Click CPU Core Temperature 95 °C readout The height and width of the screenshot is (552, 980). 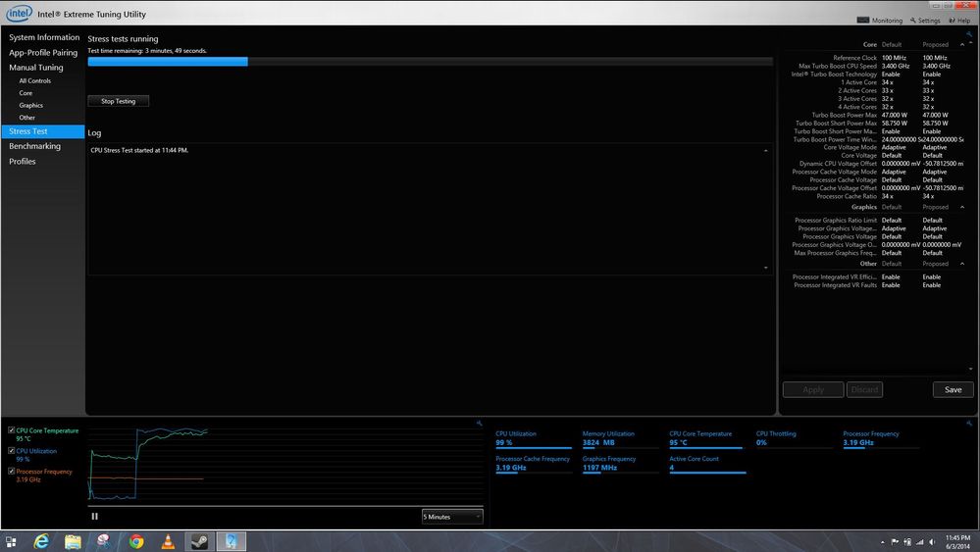click(x=706, y=438)
